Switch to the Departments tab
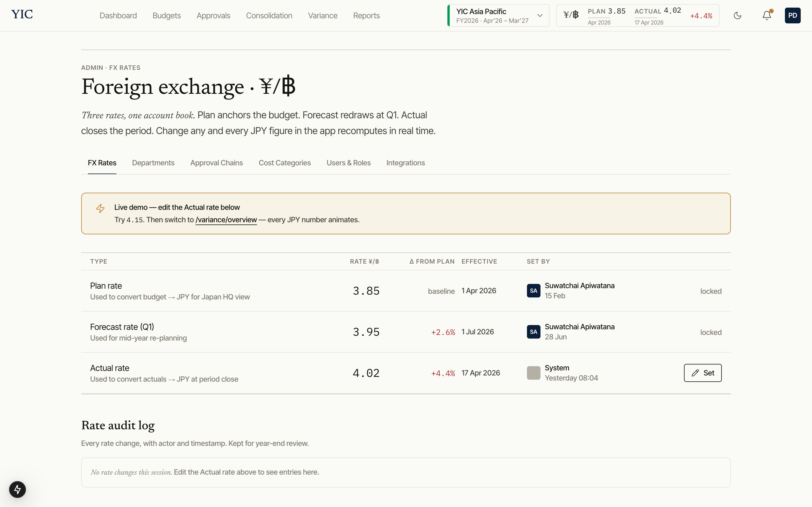This screenshot has width=812, height=507. pos(153,163)
